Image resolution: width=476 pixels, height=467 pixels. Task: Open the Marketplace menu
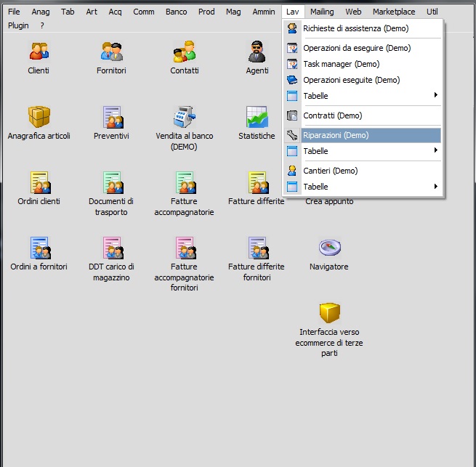point(394,12)
